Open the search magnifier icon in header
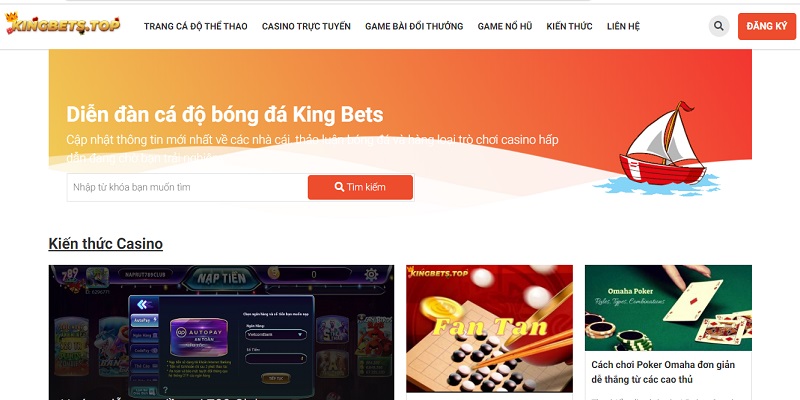This screenshot has width=800, height=400. tap(719, 26)
